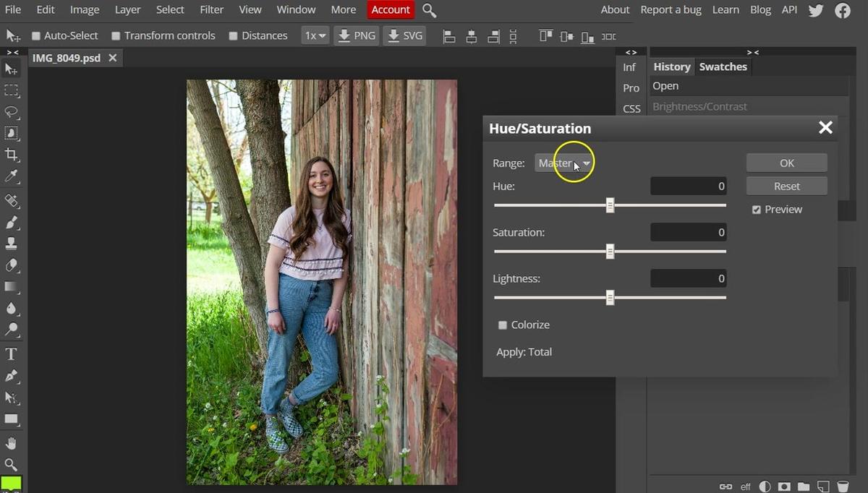Viewport: 868px width, 493px height.
Task: Select the Object Selection tool
Action: (12, 133)
